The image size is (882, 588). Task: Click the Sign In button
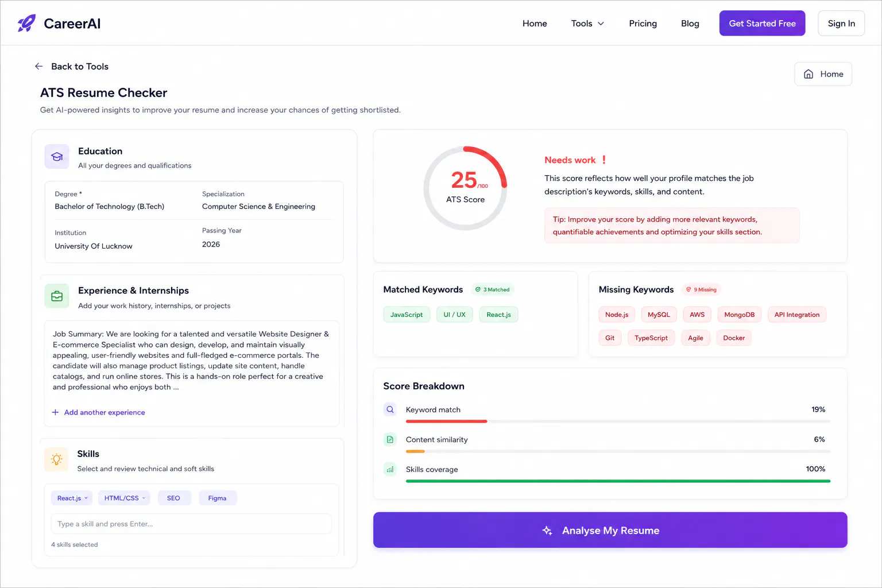pyautogui.click(x=841, y=24)
